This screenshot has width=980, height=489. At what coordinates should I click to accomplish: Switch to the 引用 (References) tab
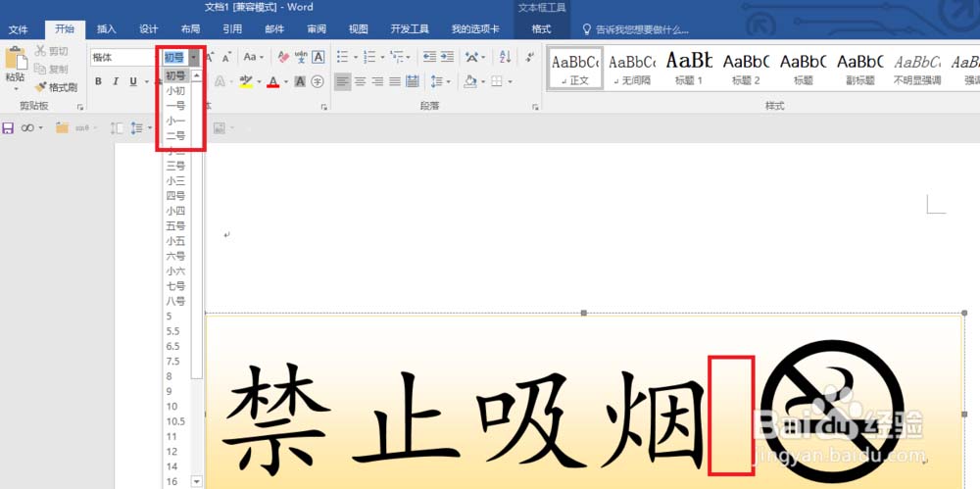232,28
